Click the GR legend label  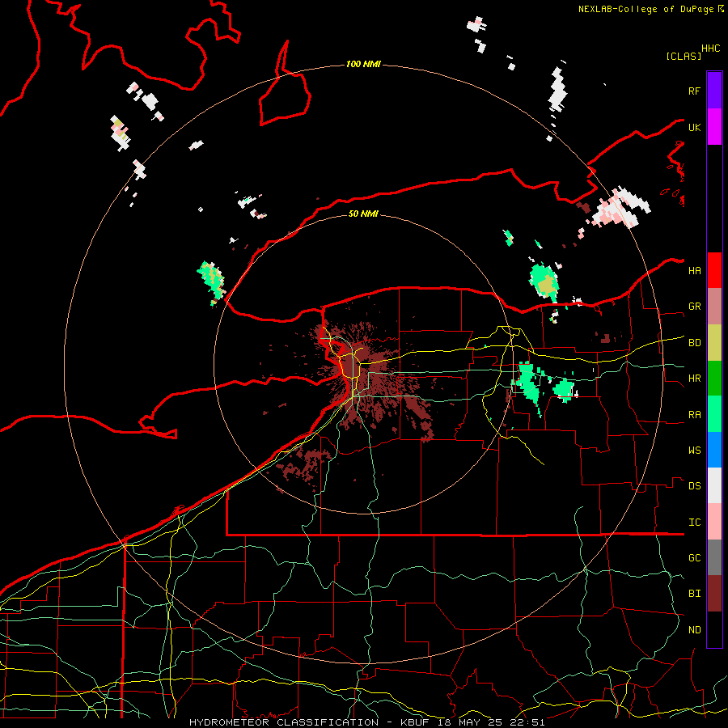pyautogui.click(x=695, y=307)
